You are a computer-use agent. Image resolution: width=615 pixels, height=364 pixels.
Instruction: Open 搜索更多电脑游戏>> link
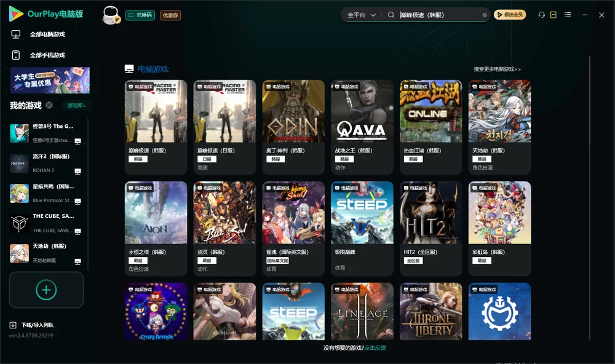pyautogui.click(x=497, y=69)
